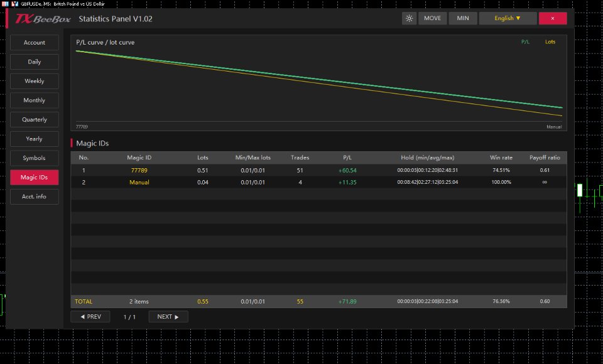This screenshot has width=603, height=364.
Task: Click the Hold (min/avg/max) column header
Action: coord(428,158)
